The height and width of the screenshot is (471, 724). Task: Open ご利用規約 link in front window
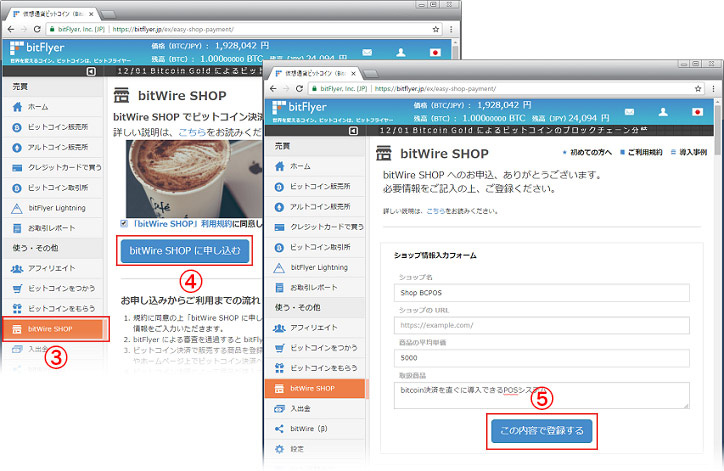641,152
